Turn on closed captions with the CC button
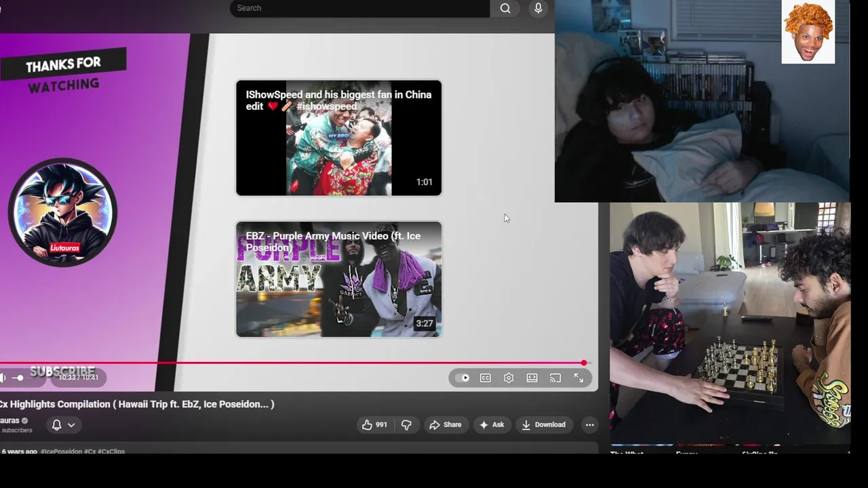 tap(486, 378)
